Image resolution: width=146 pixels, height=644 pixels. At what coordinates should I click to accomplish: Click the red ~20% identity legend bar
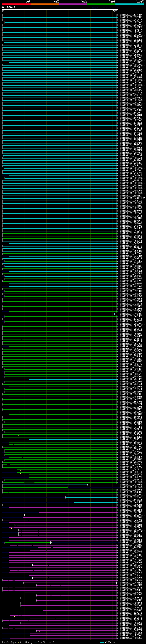click(16, 4)
